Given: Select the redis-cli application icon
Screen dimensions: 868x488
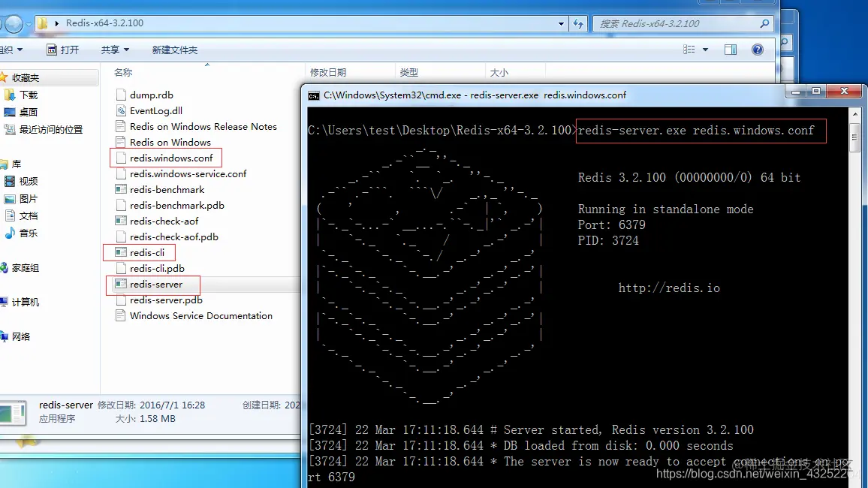Looking at the screenshot, I should tap(121, 252).
